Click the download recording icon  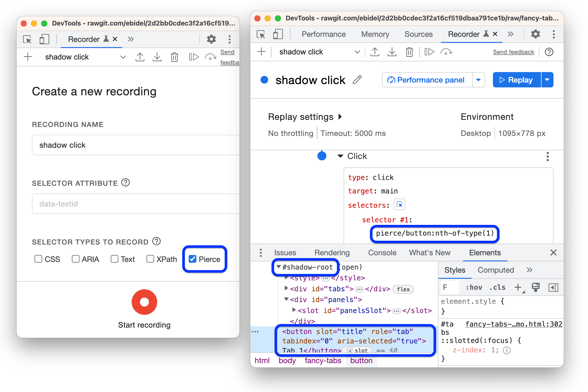point(156,57)
